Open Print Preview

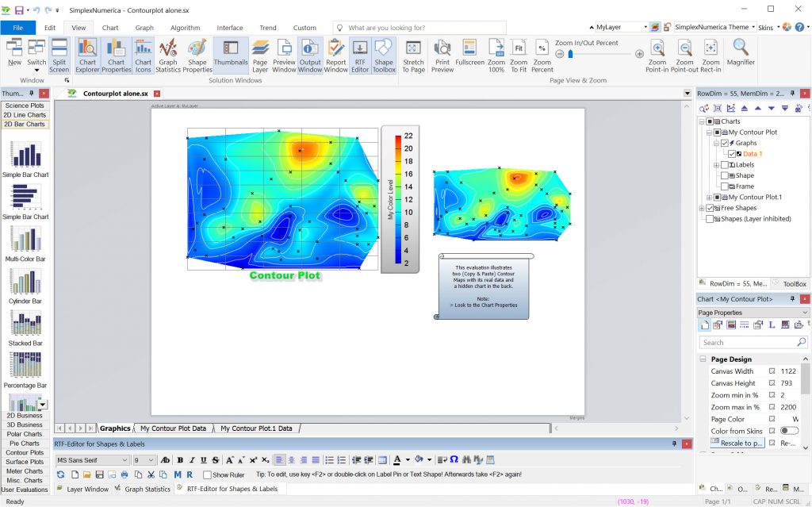(442, 56)
